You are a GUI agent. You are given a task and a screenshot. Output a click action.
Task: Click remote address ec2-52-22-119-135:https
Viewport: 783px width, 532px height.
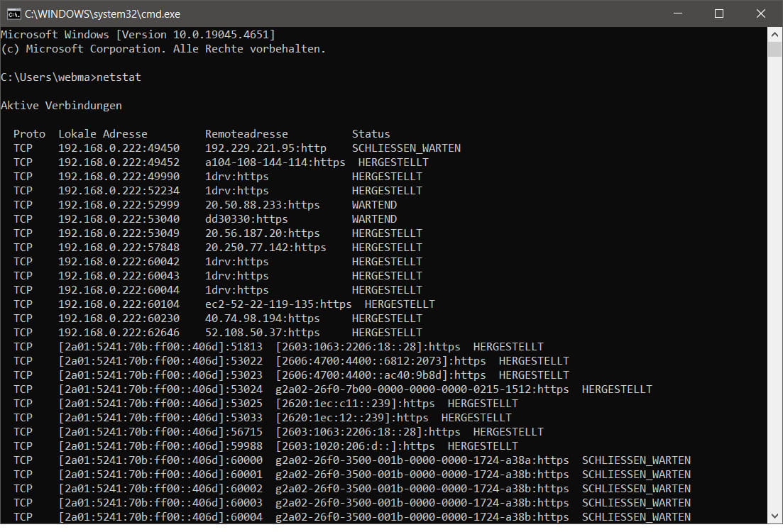[278, 304]
